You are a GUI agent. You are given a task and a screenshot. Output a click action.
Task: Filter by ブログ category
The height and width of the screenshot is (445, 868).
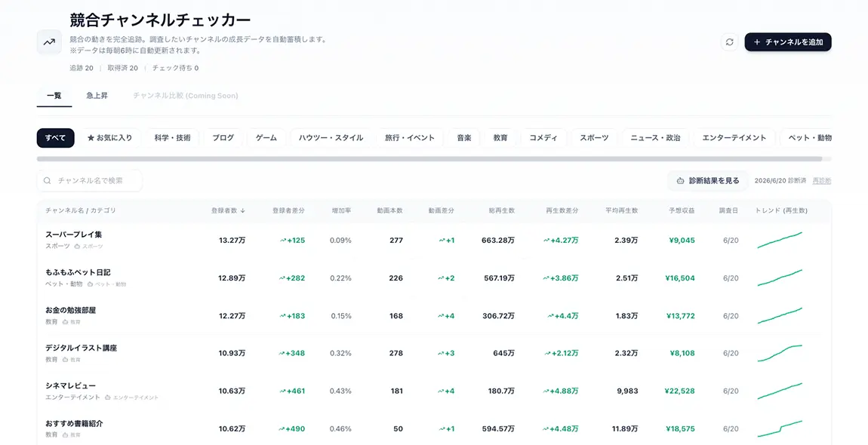pos(223,138)
